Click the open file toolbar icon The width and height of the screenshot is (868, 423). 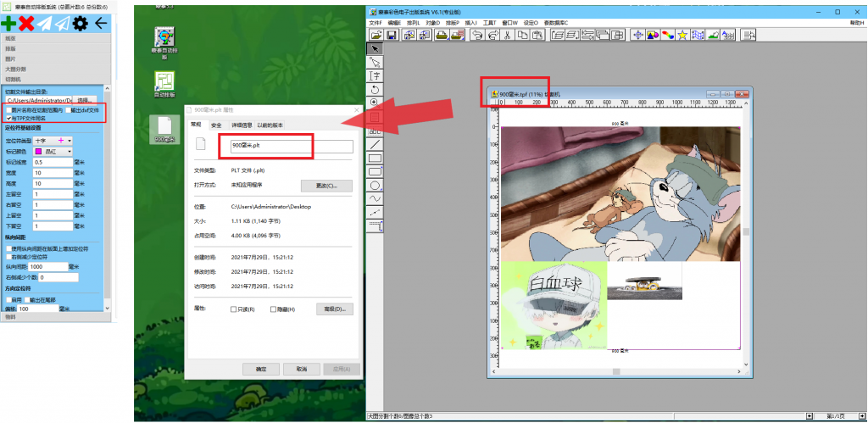click(x=376, y=35)
